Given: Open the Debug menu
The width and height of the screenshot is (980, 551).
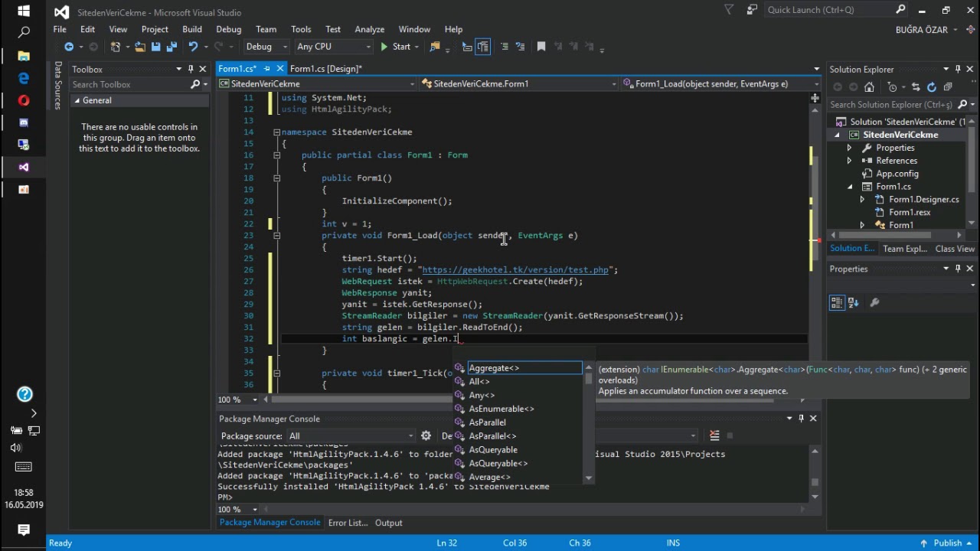Looking at the screenshot, I should [x=228, y=29].
